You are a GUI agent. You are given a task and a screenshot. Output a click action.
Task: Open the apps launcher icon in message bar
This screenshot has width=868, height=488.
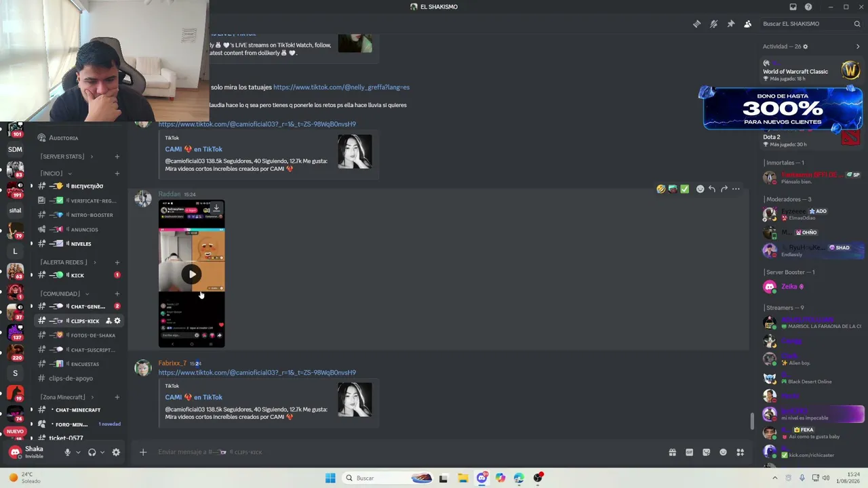coord(740,452)
